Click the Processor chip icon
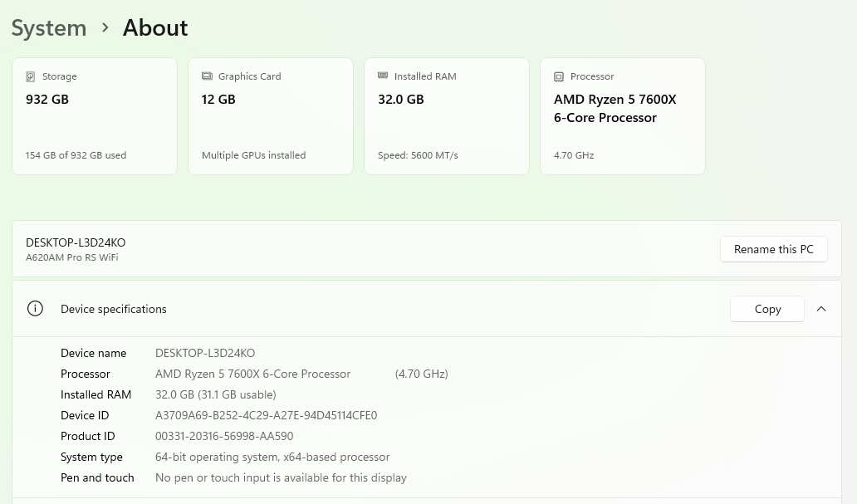 559,76
